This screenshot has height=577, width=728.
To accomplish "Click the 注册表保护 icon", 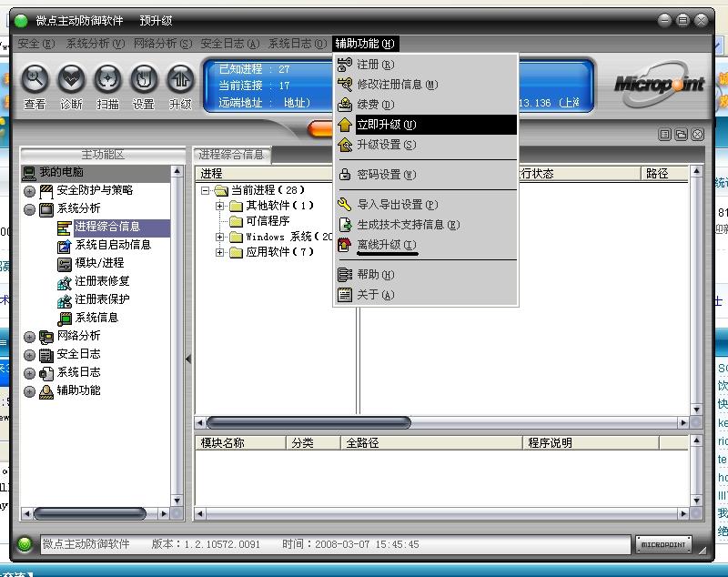I will pyautogui.click(x=64, y=300).
